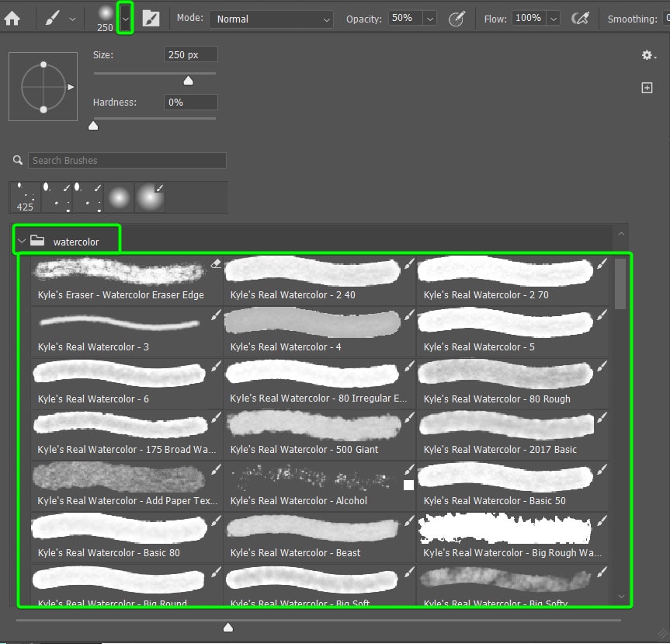Click the brush angle and roundness preview

(x=43, y=86)
